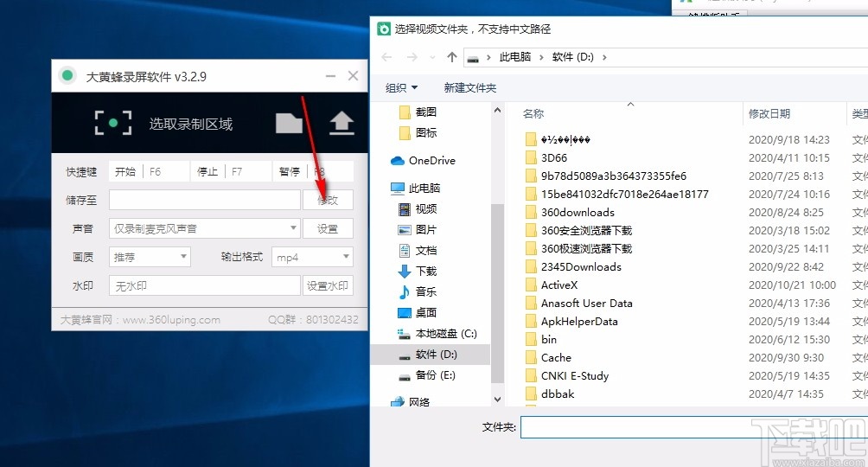The width and height of the screenshot is (868, 467).
Task: Select 网络 in navigation tree
Action: (x=411, y=401)
